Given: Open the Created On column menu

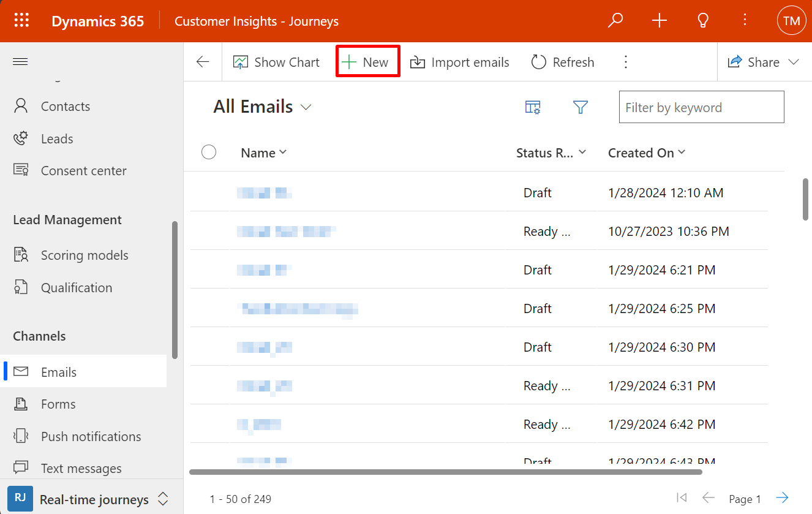Looking at the screenshot, I should [x=647, y=153].
